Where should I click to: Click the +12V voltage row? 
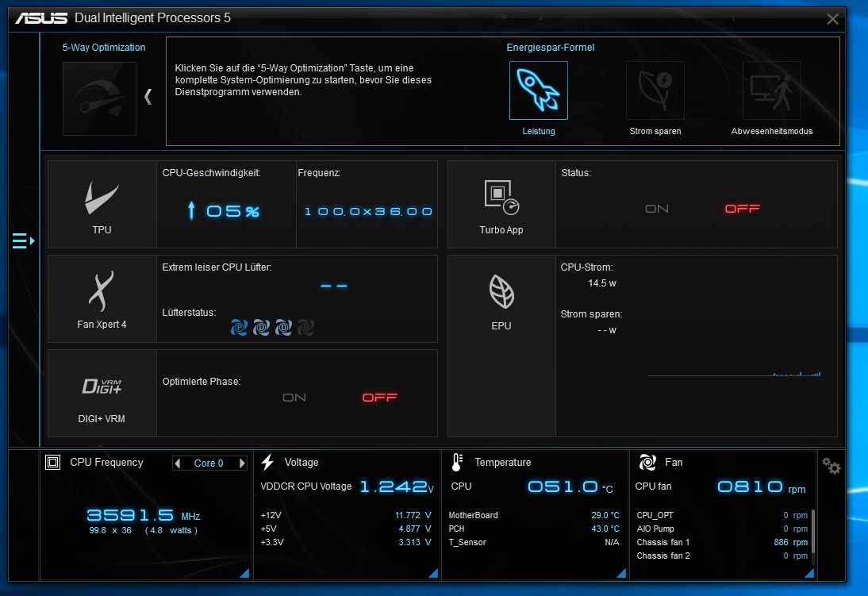point(345,515)
